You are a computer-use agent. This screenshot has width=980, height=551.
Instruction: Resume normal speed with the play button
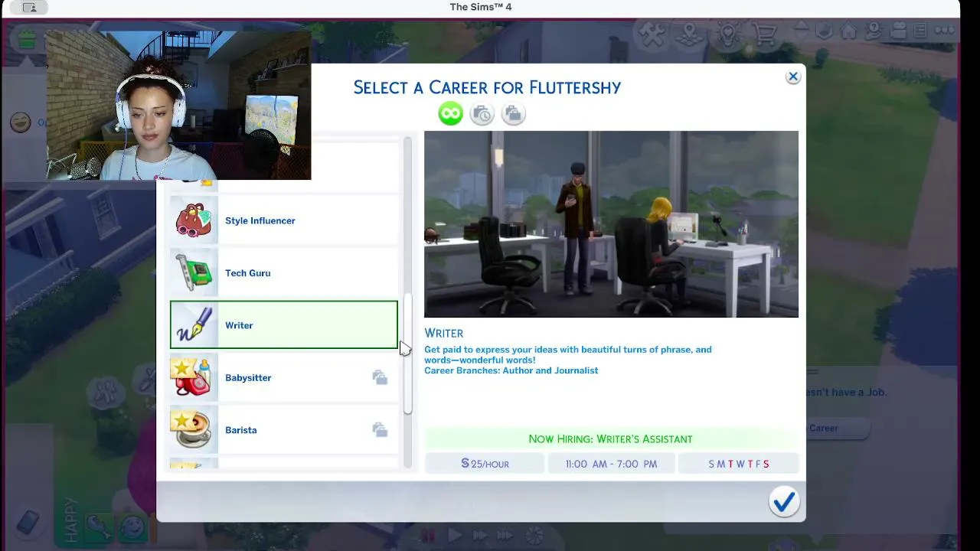[455, 536]
